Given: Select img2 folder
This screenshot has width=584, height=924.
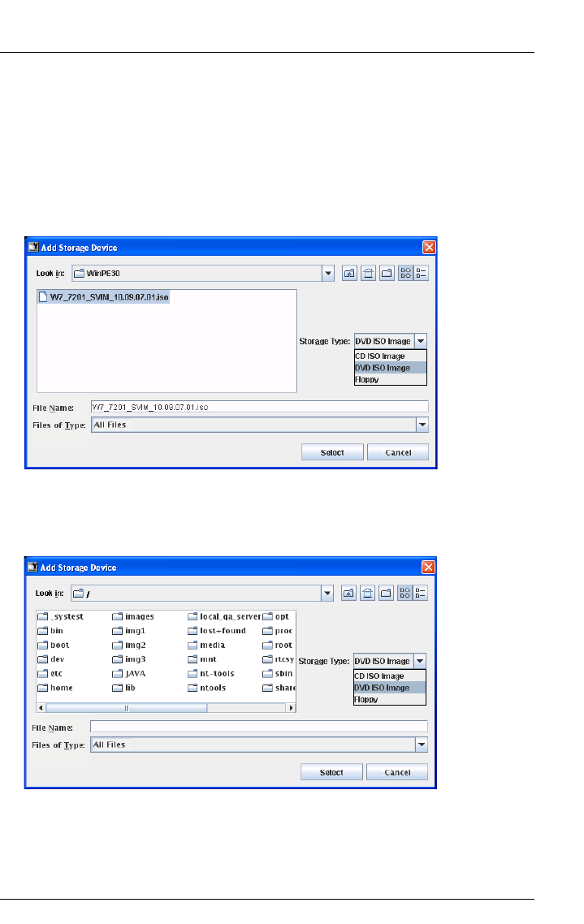Looking at the screenshot, I should point(130,646).
